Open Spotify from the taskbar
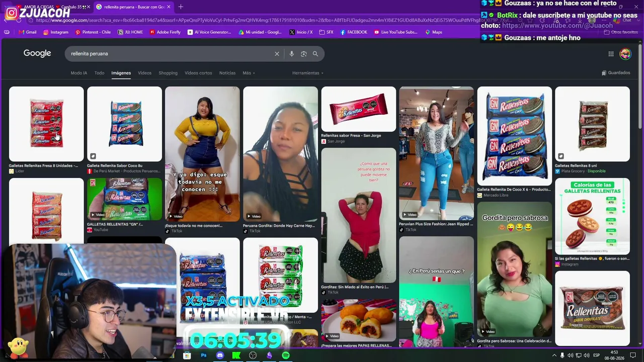This screenshot has width=644, height=362. pos(286,355)
